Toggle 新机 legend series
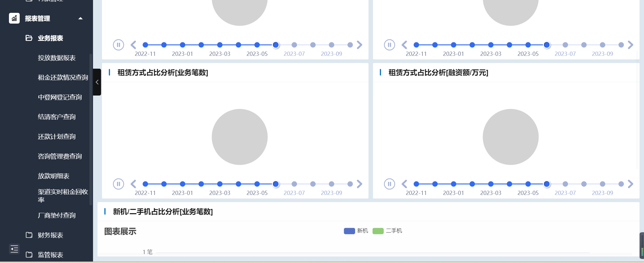This screenshot has width=644, height=263. (x=356, y=231)
